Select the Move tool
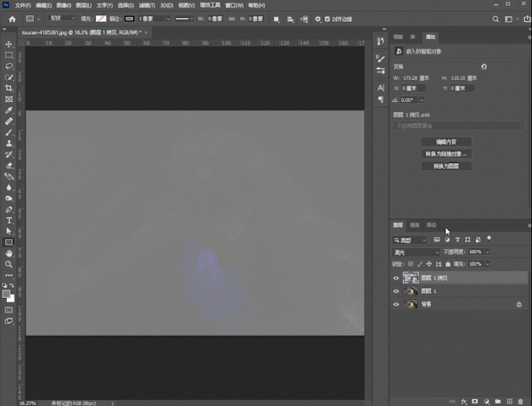 (9, 45)
